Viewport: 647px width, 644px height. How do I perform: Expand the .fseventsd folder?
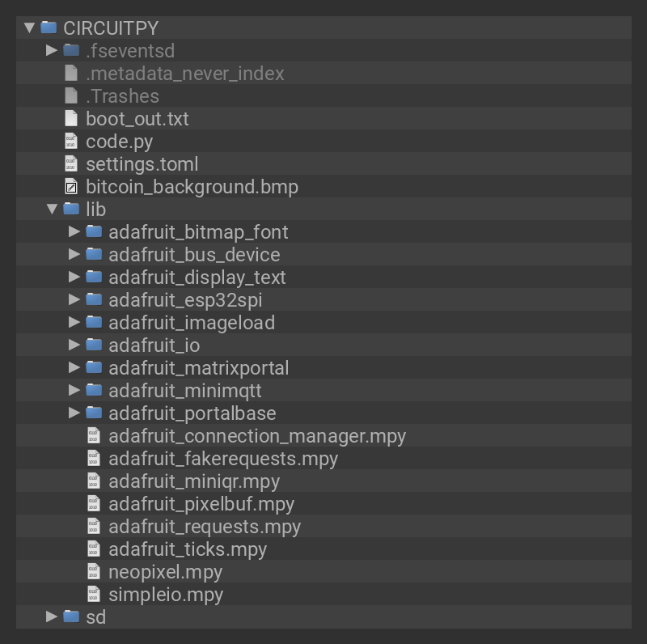point(52,50)
